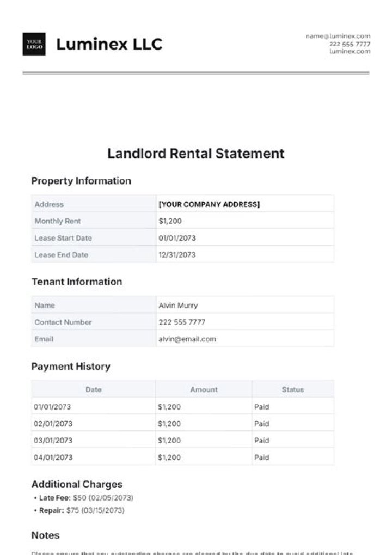
Task: Click the Monthly Rent value $1,200
Action: tap(170, 221)
